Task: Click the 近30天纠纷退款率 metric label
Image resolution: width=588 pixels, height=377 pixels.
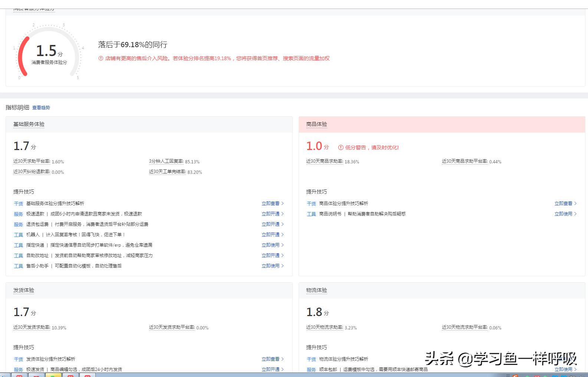Action: pos(32,172)
